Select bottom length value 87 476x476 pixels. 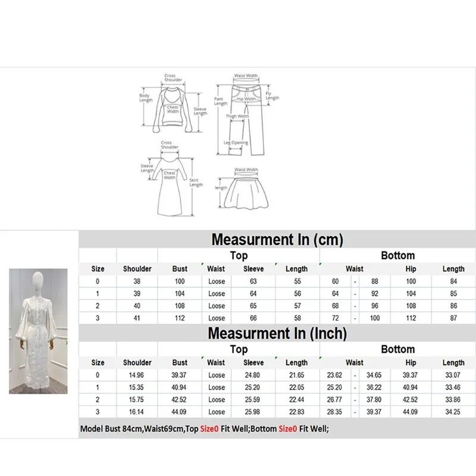click(453, 318)
